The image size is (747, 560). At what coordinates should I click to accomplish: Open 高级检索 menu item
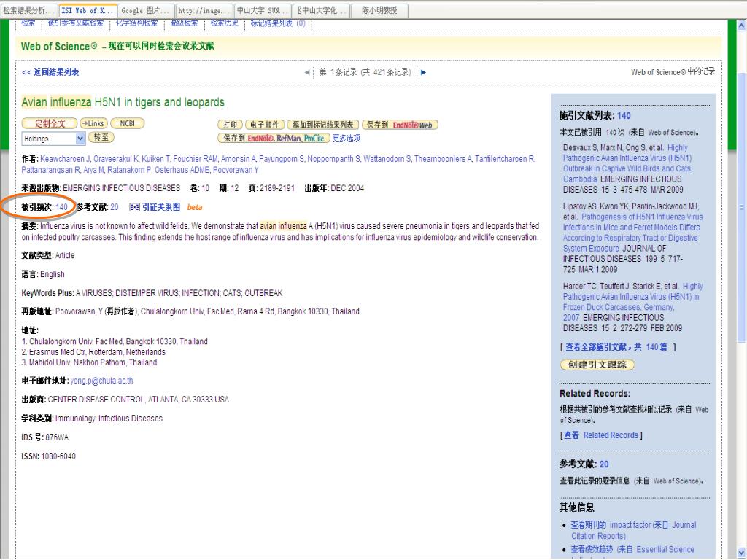(x=184, y=23)
